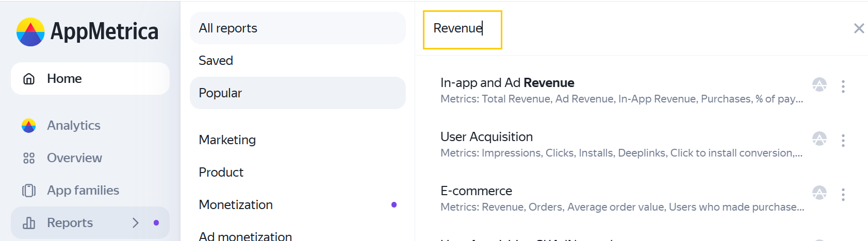Select the All reports category
The height and width of the screenshot is (241, 868).
click(x=298, y=28)
